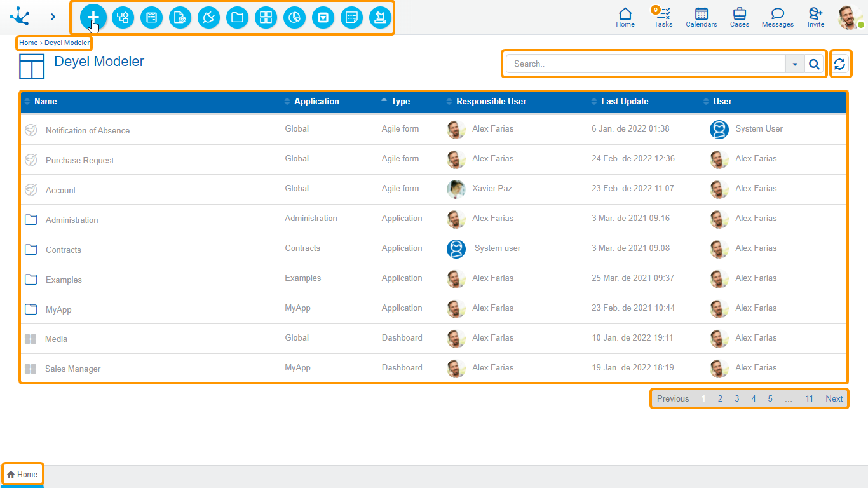Click into the Search field
This screenshot has height=488, width=868.
point(646,64)
